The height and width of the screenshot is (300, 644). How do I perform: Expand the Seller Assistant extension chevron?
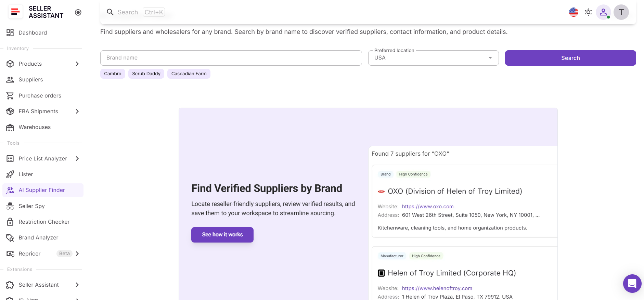tap(77, 285)
